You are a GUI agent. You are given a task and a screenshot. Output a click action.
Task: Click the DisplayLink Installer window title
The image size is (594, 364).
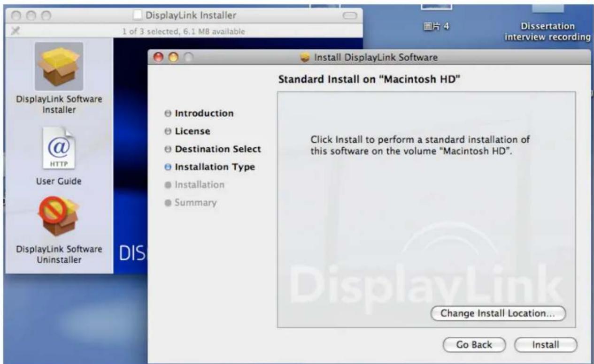[191, 16]
